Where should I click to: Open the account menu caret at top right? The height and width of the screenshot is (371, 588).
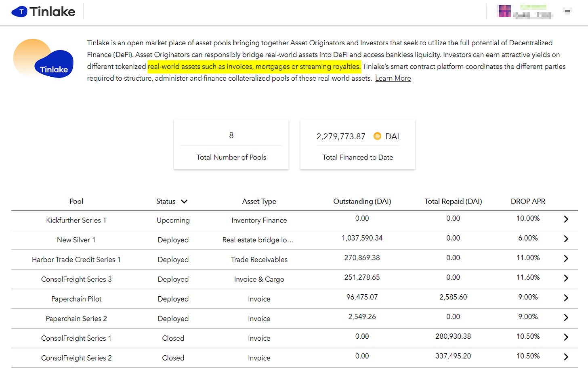[x=567, y=11]
